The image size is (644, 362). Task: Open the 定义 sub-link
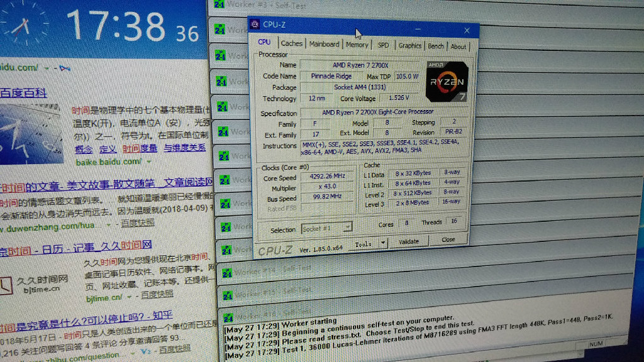(x=108, y=149)
